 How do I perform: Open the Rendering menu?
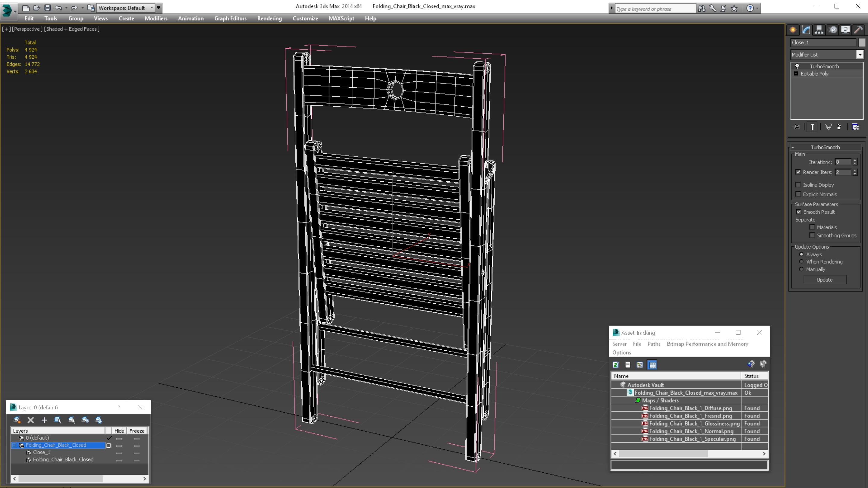tap(269, 18)
